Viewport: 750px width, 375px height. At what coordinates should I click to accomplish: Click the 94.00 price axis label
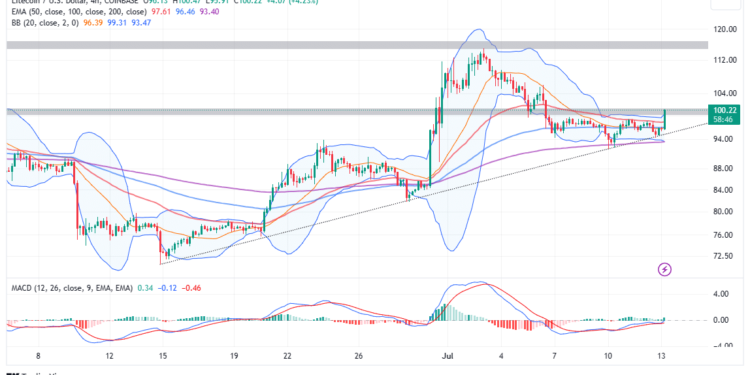pyautogui.click(x=723, y=139)
